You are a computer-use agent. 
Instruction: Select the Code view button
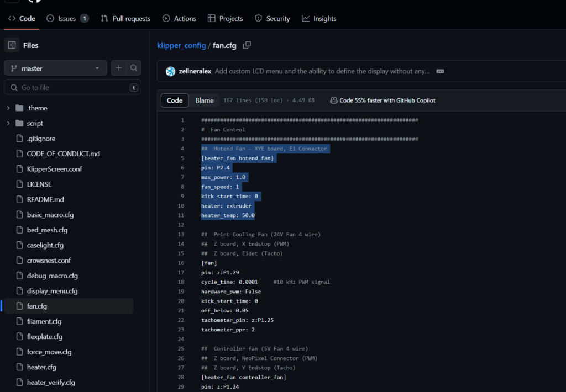[x=175, y=100]
